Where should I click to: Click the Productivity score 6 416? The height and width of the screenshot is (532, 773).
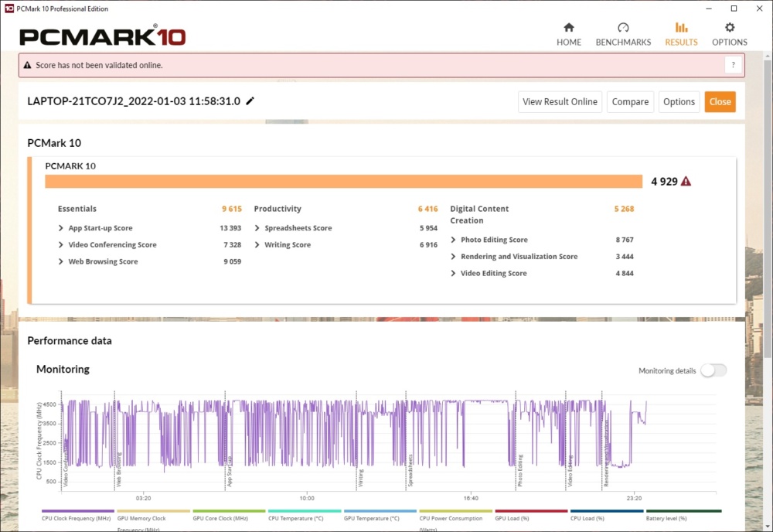[428, 209]
